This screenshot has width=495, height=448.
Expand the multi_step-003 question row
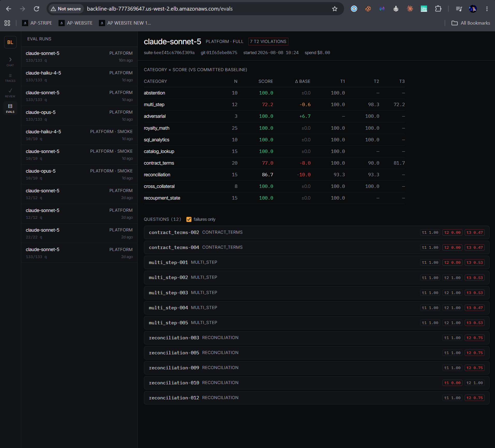pyautogui.click(x=317, y=293)
